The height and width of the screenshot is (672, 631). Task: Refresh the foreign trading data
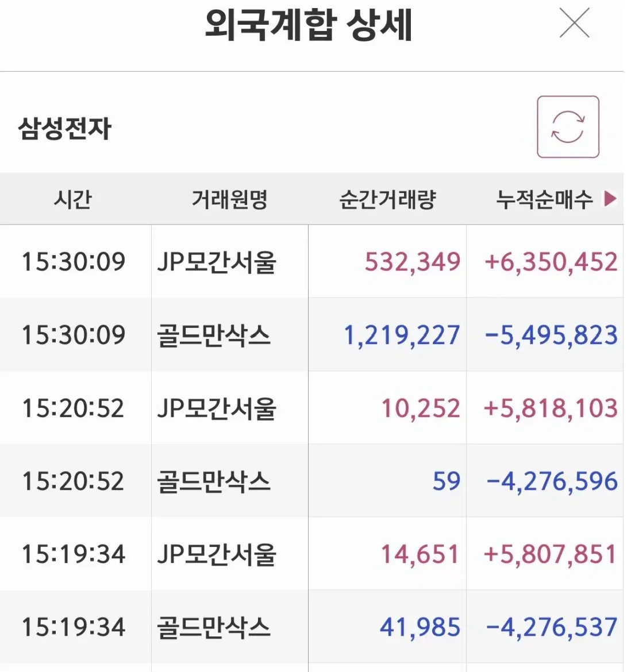pyautogui.click(x=568, y=127)
